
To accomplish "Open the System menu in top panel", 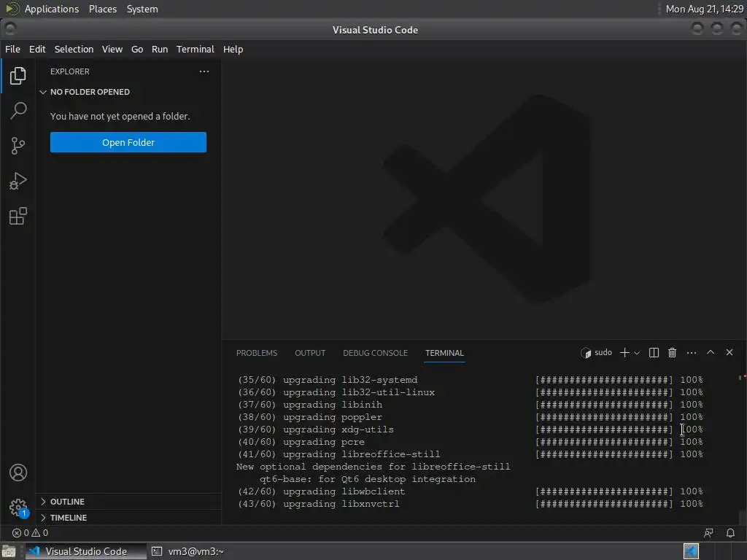I will pyautogui.click(x=142, y=9).
